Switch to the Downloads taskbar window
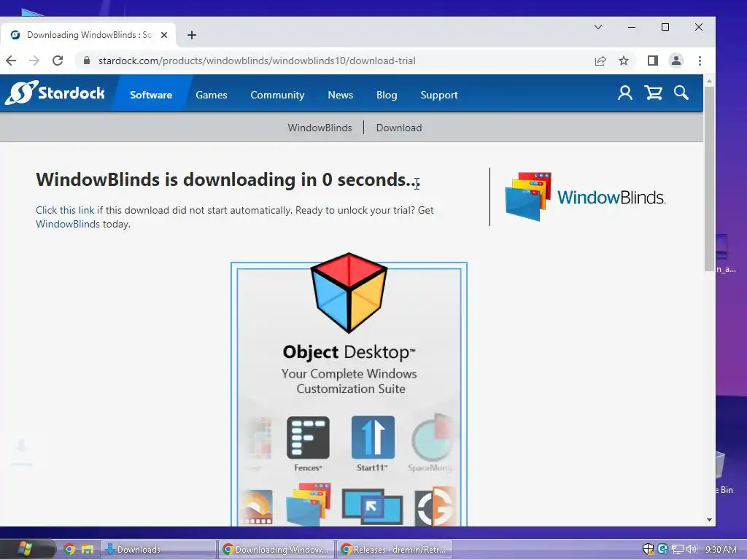The image size is (747, 560). click(x=158, y=549)
